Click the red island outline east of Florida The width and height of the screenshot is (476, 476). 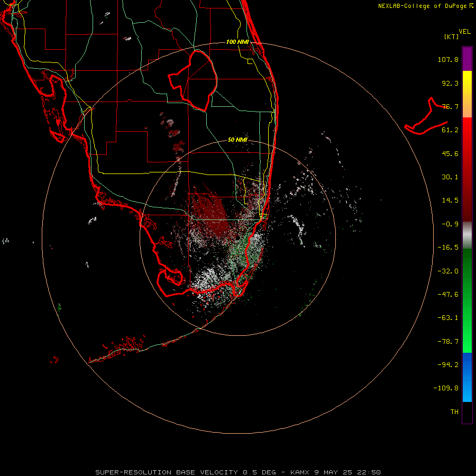pyautogui.click(x=426, y=116)
